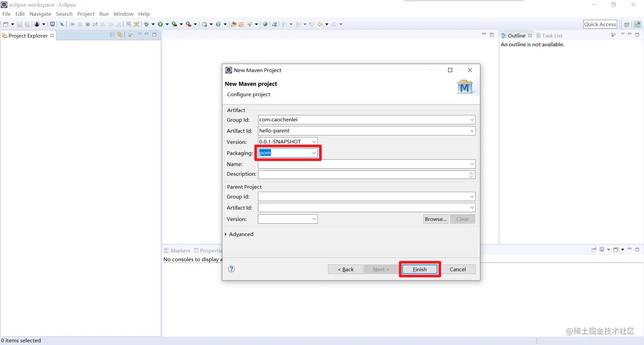The height and width of the screenshot is (345, 644).
Task: Select the Java EE perspective icon
Action: [x=637, y=24]
